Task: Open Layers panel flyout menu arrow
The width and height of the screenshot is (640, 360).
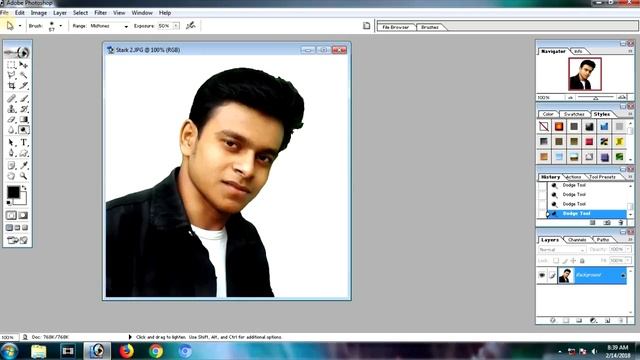Action: [x=630, y=240]
